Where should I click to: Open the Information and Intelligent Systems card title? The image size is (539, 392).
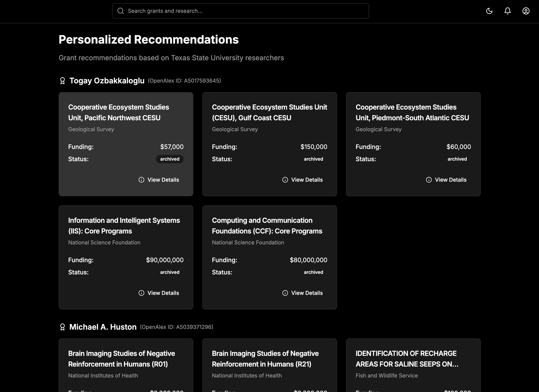pyautogui.click(x=124, y=226)
